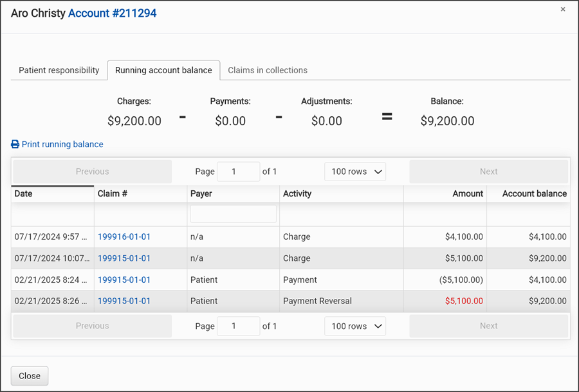Screen dimensions: 579x392
Task: Open claim 199916-01-01 link
Action: pos(124,236)
